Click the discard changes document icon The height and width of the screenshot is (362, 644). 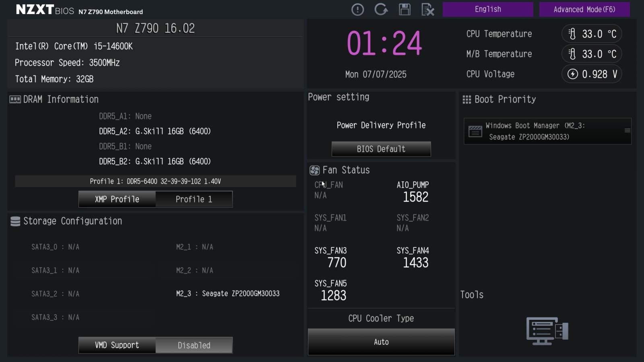point(427,10)
